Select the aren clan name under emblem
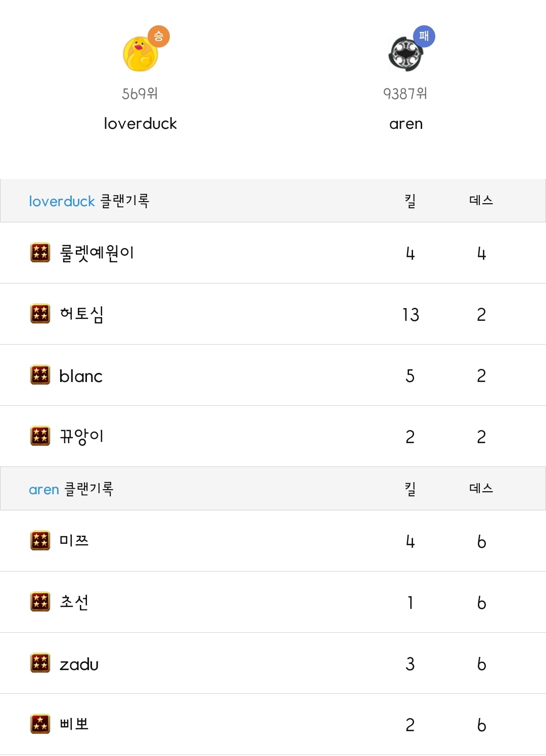 [x=405, y=124]
